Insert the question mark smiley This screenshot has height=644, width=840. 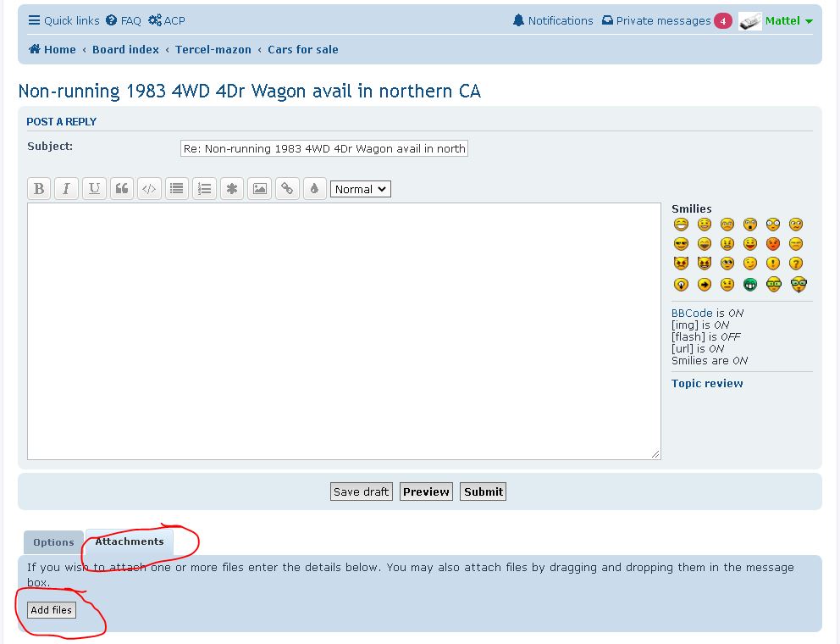796,264
